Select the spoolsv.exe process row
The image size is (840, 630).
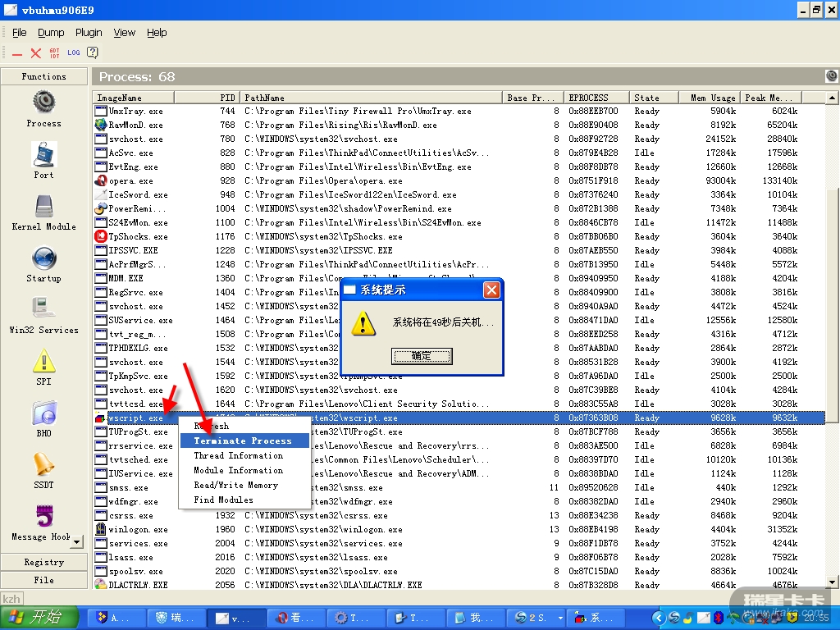tap(459, 571)
